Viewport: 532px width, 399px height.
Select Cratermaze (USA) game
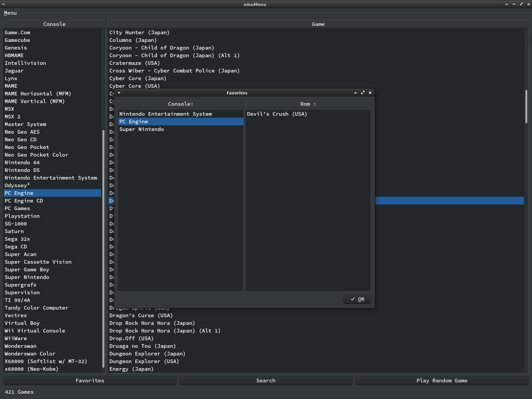tap(316, 63)
